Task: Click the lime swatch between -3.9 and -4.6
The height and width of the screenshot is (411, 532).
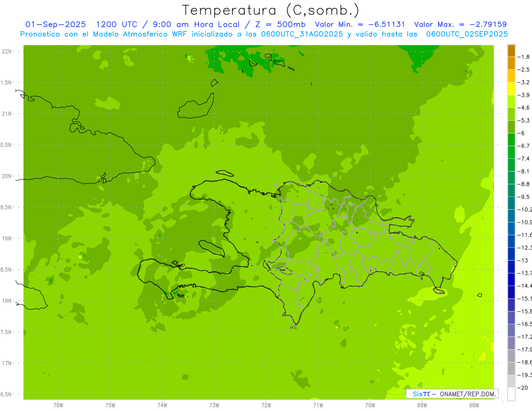Action: [511, 102]
